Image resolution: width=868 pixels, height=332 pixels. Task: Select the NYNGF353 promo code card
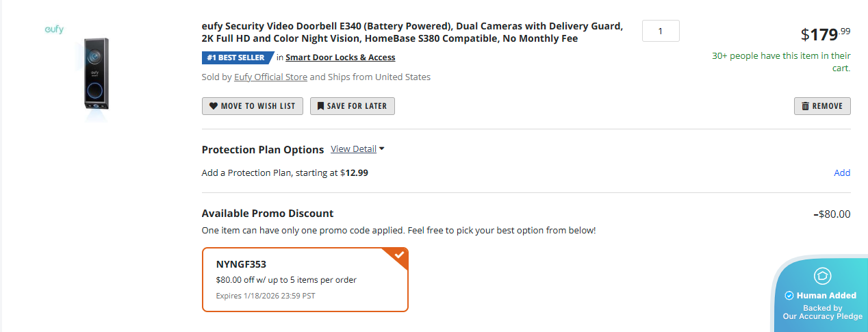click(305, 279)
